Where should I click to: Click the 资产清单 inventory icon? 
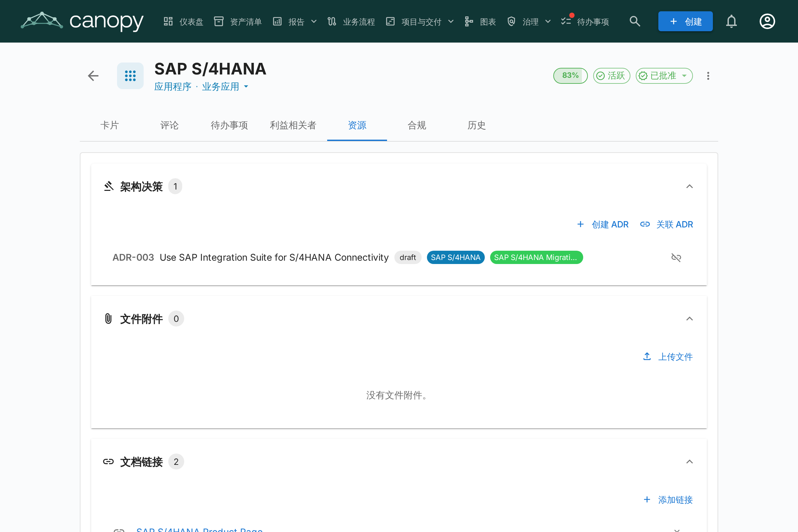pyautogui.click(x=219, y=21)
